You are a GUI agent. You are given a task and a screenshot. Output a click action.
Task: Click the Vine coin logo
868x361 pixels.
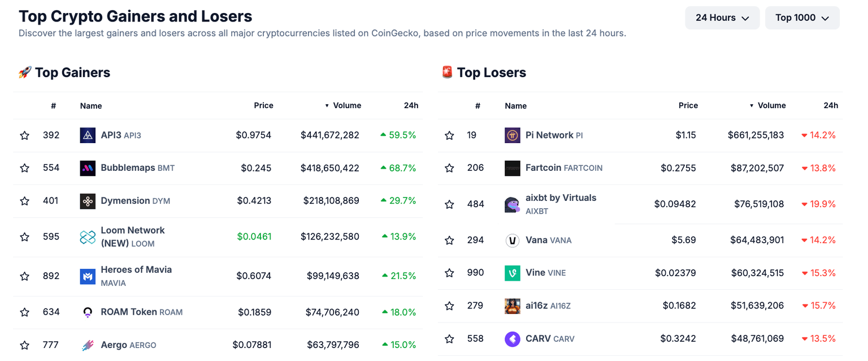tap(512, 272)
